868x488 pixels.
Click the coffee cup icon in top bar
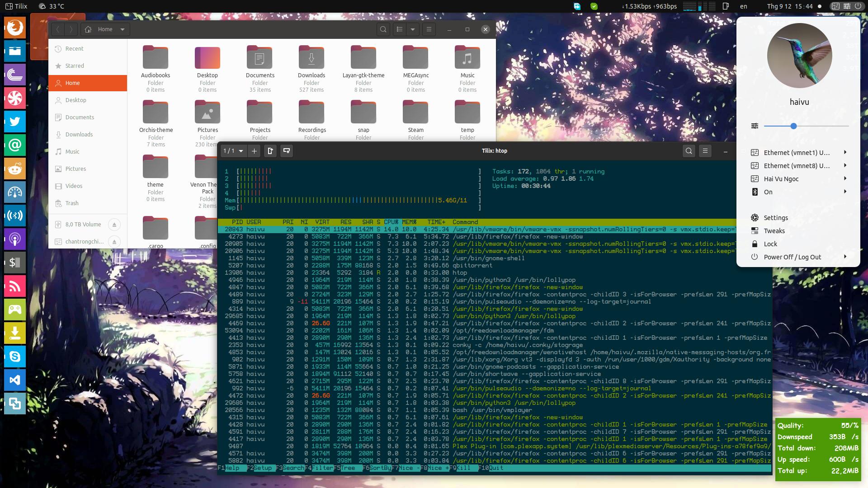(x=726, y=6)
